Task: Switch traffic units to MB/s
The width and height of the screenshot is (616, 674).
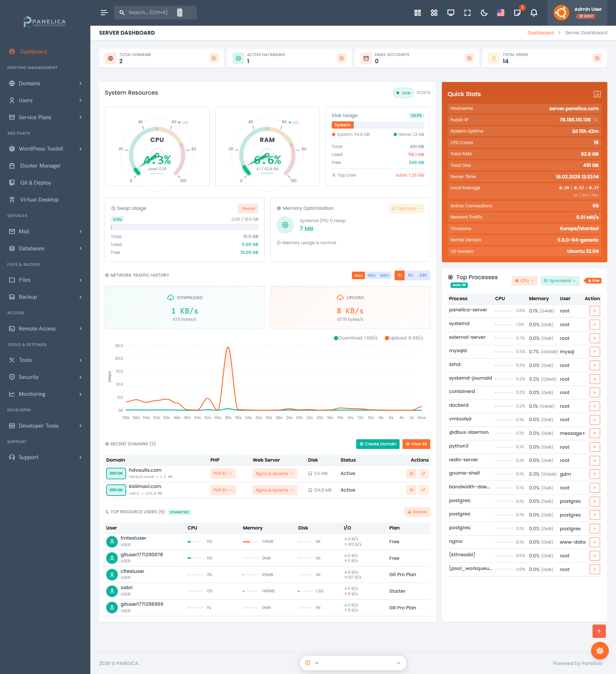Action: [385, 275]
